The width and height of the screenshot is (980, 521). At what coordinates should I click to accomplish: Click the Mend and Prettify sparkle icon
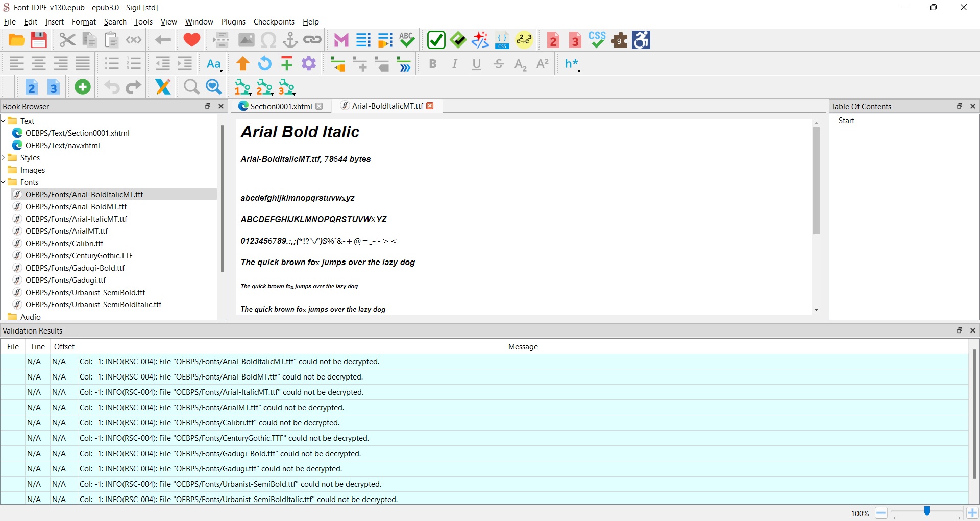(x=480, y=40)
